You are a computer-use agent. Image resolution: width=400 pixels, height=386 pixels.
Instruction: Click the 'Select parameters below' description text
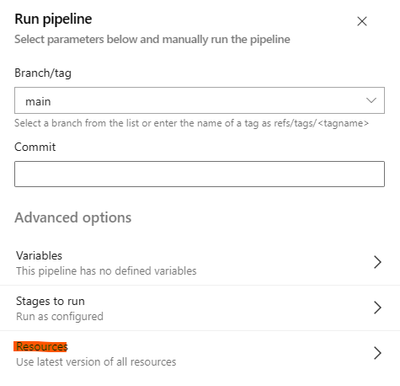click(152, 39)
